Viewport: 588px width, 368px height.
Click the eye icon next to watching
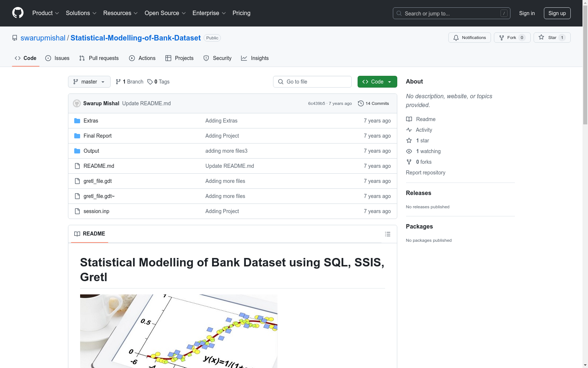pyautogui.click(x=409, y=151)
